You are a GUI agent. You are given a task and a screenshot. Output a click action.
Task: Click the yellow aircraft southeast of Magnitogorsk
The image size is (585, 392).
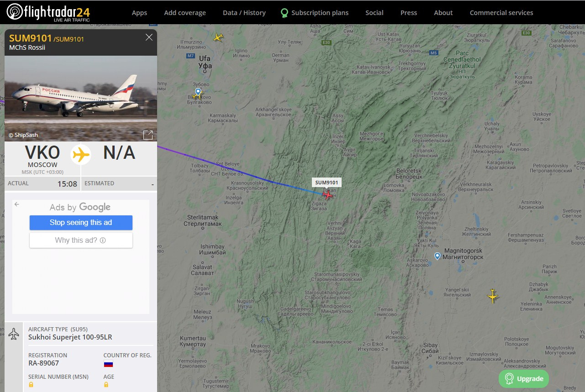coord(492,296)
